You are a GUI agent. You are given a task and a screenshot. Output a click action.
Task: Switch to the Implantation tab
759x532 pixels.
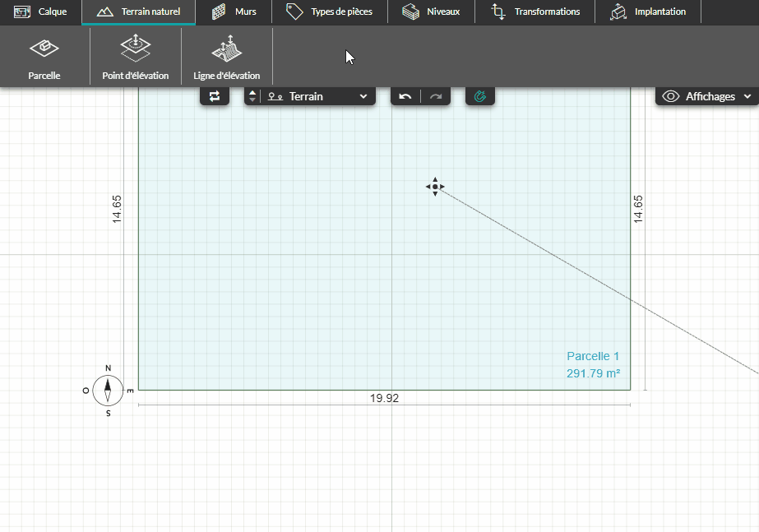(x=648, y=12)
